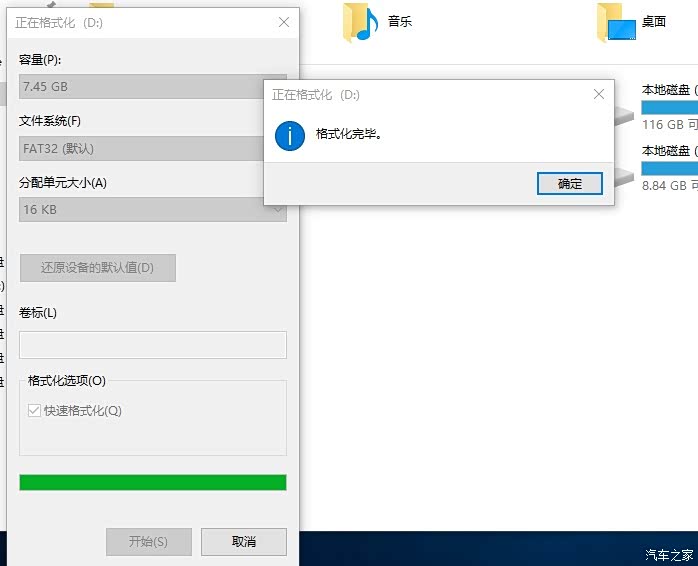The height and width of the screenshot is (566, 698).
Task: Open the 桌面 desktop folder icon
Action: click(x=616, y=22)
